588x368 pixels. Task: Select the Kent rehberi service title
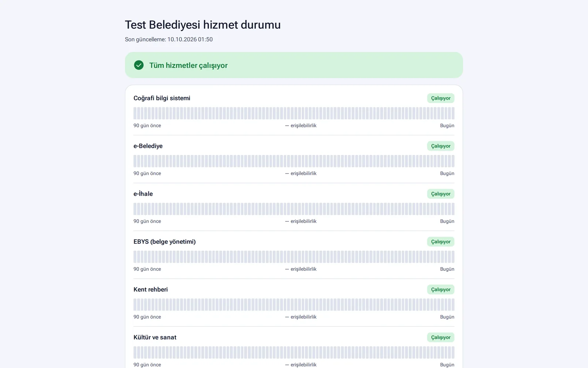coord(150,290)
